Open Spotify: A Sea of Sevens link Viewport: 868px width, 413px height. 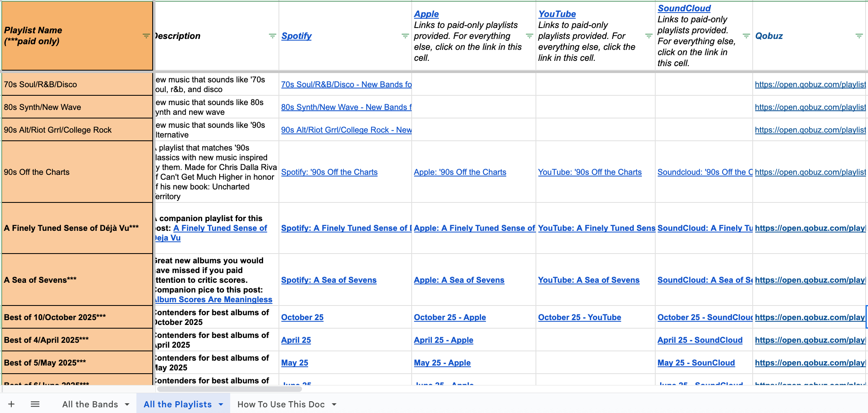point(329,280)
